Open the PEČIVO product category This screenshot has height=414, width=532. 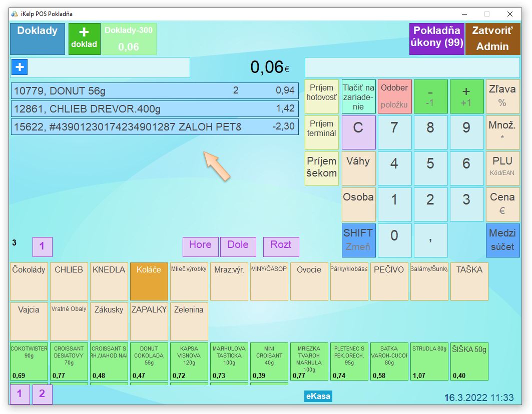pos(389,281)
